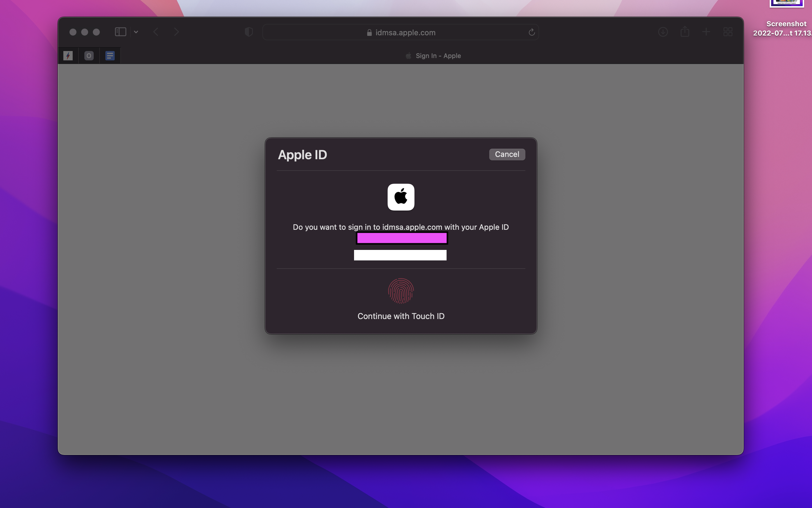Click the white Apple logo icon in dialog
Viewport: 812px width, 508px height.
[401, 197]
